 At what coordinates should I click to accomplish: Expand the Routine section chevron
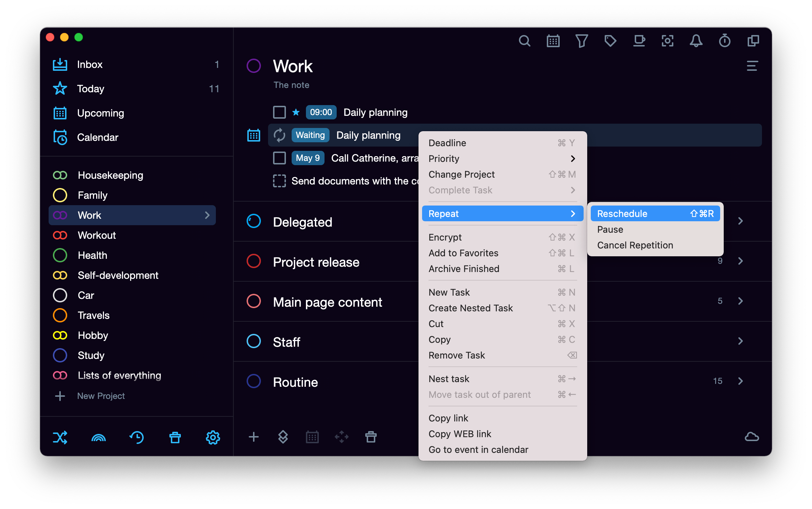[740, 381]
